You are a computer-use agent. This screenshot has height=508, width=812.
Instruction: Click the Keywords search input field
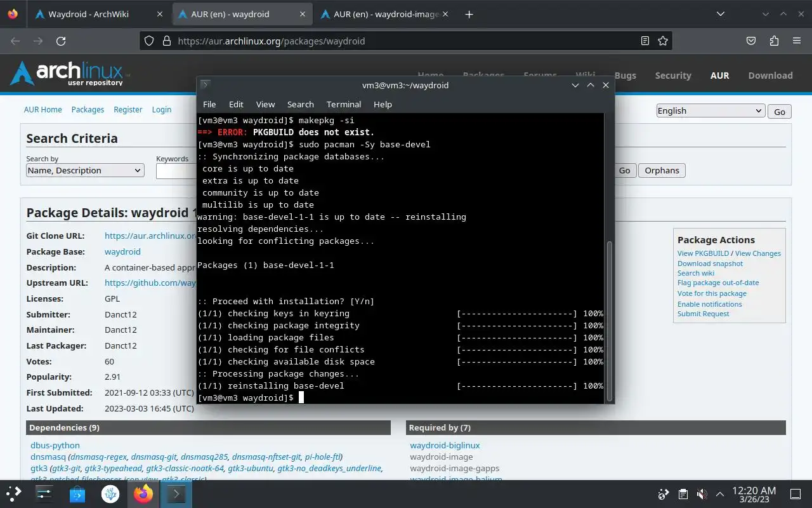[x=176, y=171]
